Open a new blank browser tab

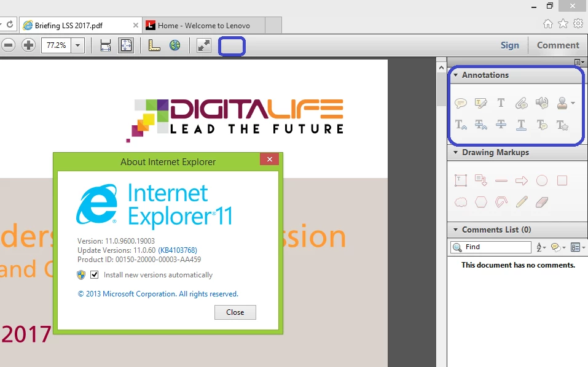point(273,25)
